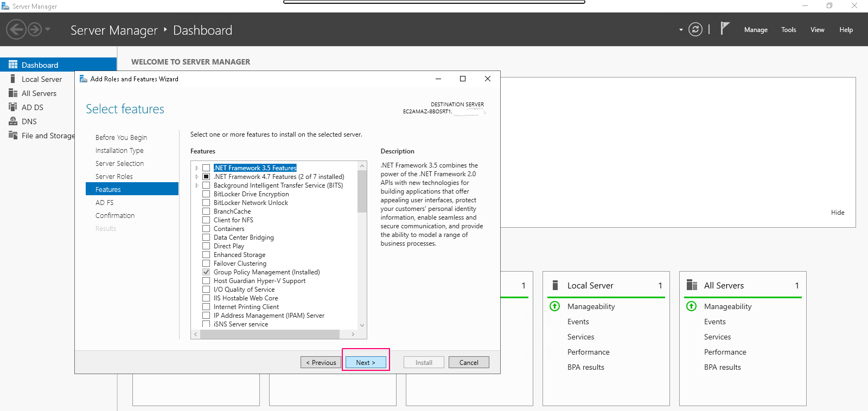Go to Server Selection wizard step
This screenshot has width=868, height=411.
(x=119, y=163)
